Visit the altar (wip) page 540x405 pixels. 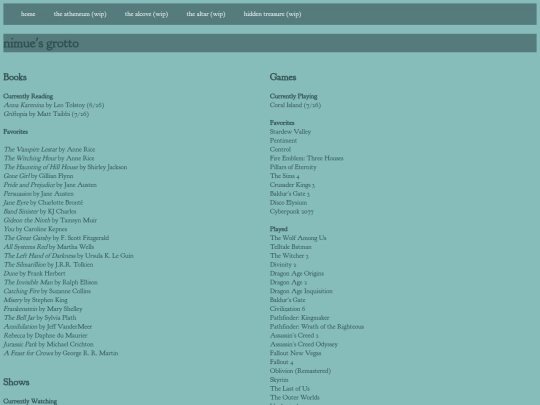click(x=206, y=14)
